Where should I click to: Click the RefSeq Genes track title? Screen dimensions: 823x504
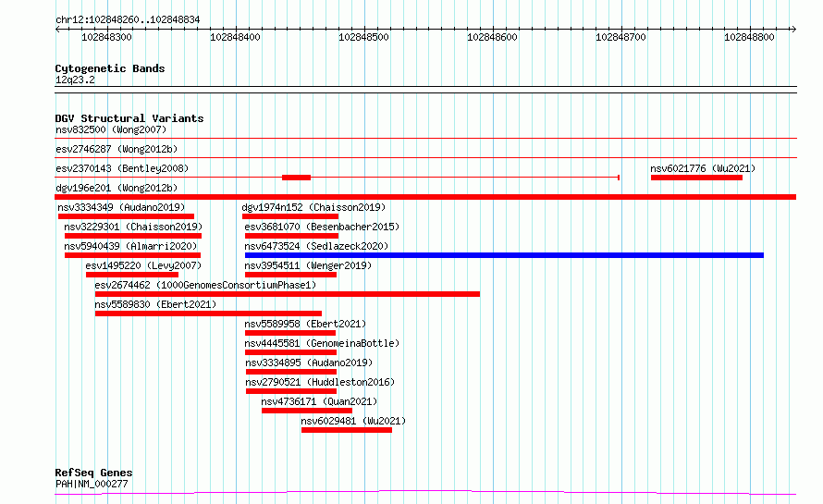[x=93, y=473]
